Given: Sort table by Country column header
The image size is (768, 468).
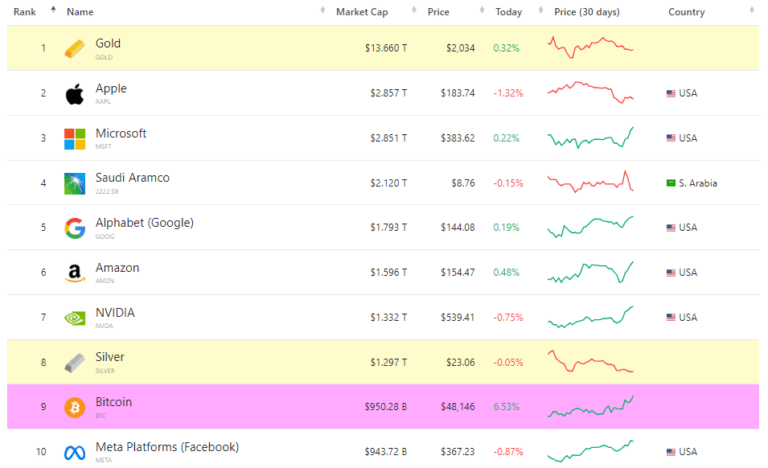Looking at the screenshot, I should [x=686, y=12].
